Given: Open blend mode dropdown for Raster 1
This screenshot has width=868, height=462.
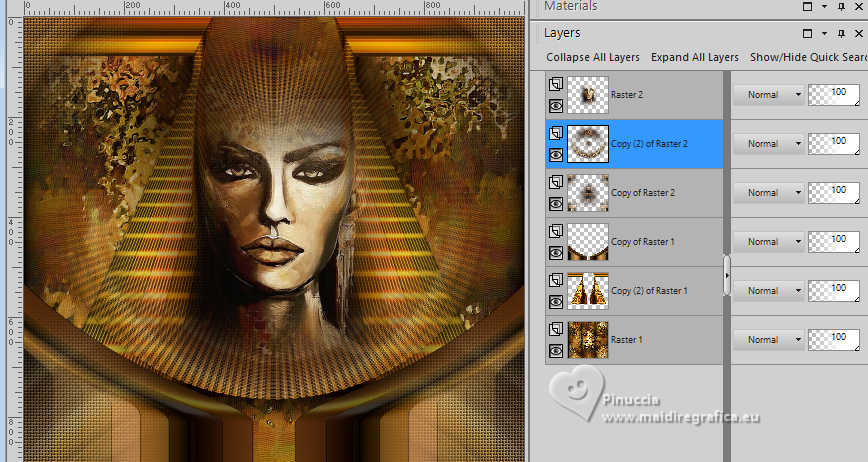Looking at the screenshot, I should pyautogui.click(x=769, y=340).
